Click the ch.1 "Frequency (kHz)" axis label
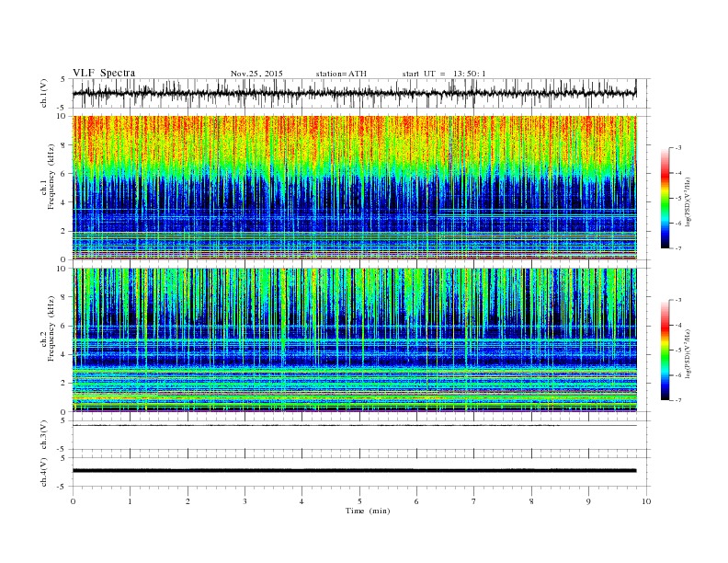 coord(51,177)
